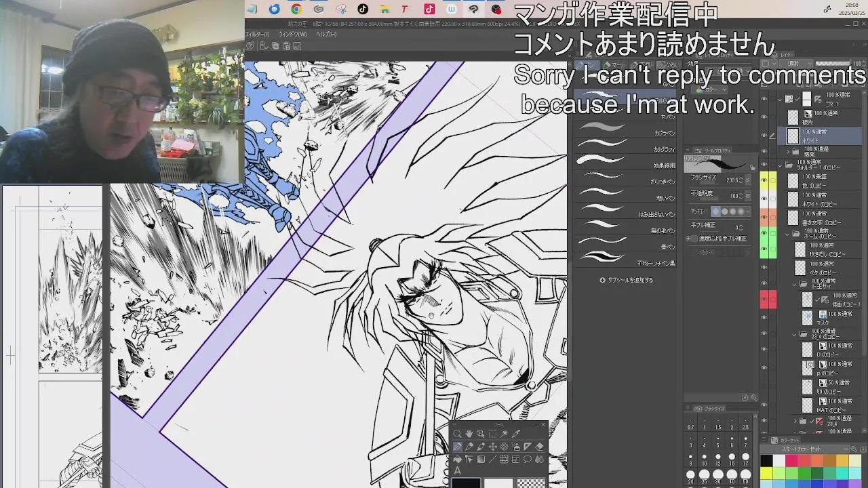Select the blend droplet tool
Viewport: 868px width, 488px height.
click(540, 459)
